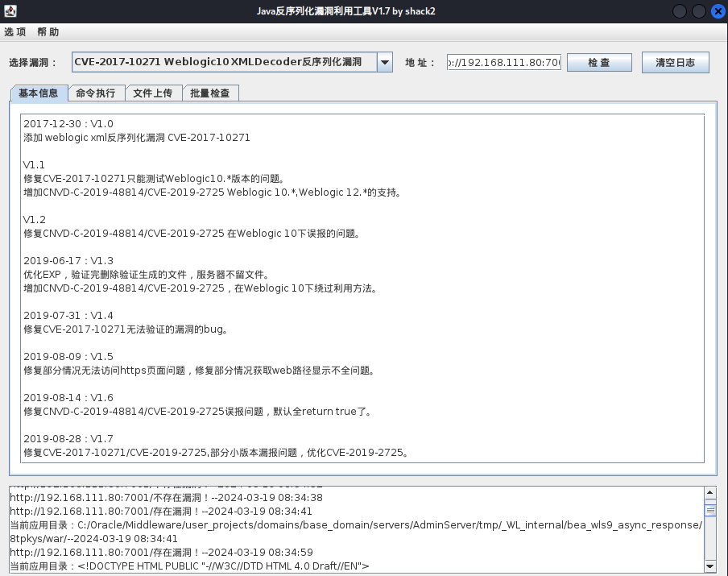Viewport: 728px width, 576px height.
Task: Click the line ending "在Weblogic 10下绕过利用方法。"
Action: (x=200, y=288)
